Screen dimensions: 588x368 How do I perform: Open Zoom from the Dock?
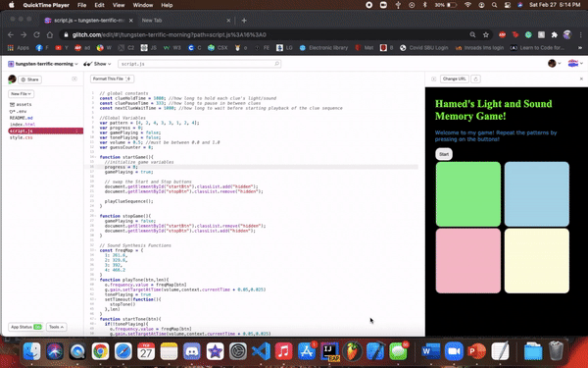click(x=454, y=352)
